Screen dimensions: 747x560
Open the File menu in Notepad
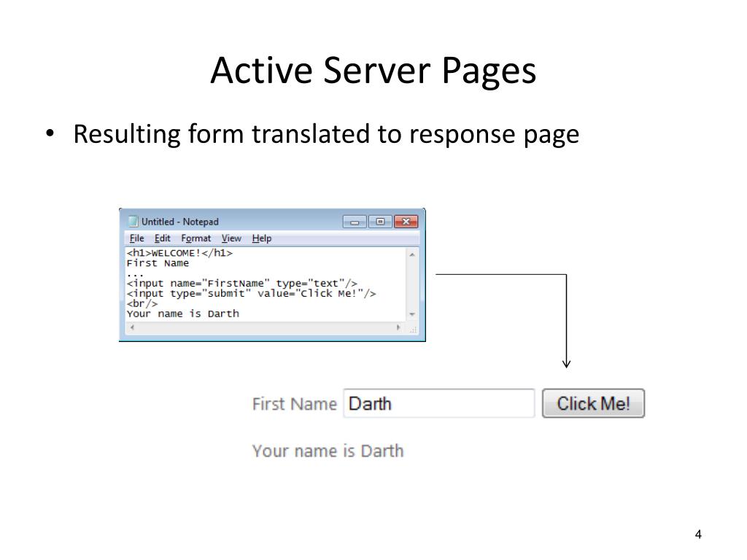click(x=136, y=238)
